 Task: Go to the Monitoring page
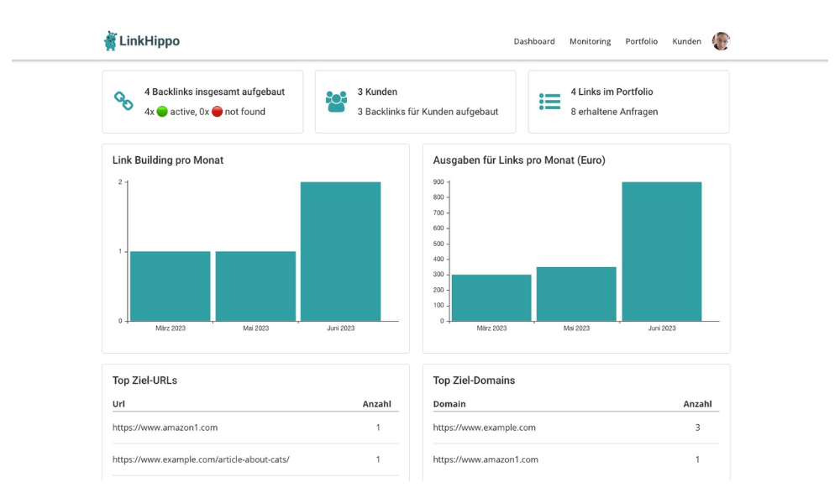tap(590, 41)
